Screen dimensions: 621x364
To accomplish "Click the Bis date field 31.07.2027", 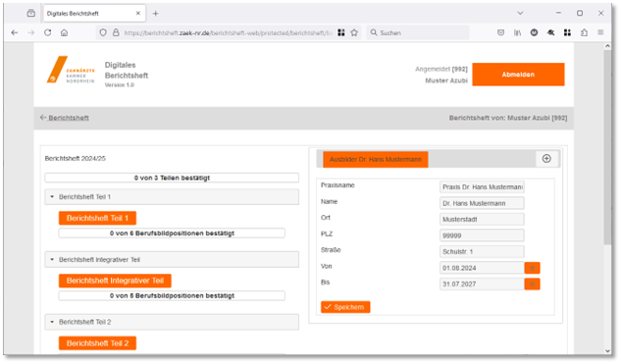I will pos(482,285).
